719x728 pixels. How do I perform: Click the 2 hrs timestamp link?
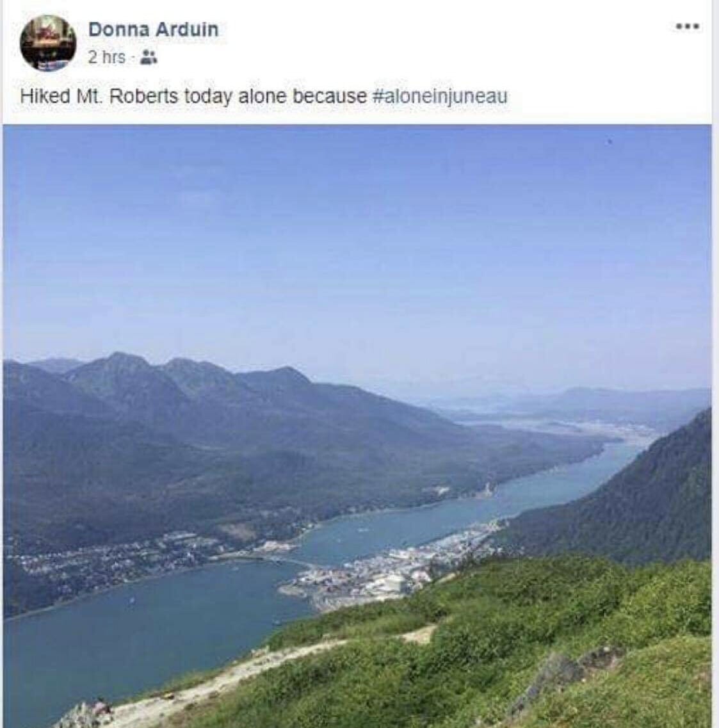[x=107, y=58]
